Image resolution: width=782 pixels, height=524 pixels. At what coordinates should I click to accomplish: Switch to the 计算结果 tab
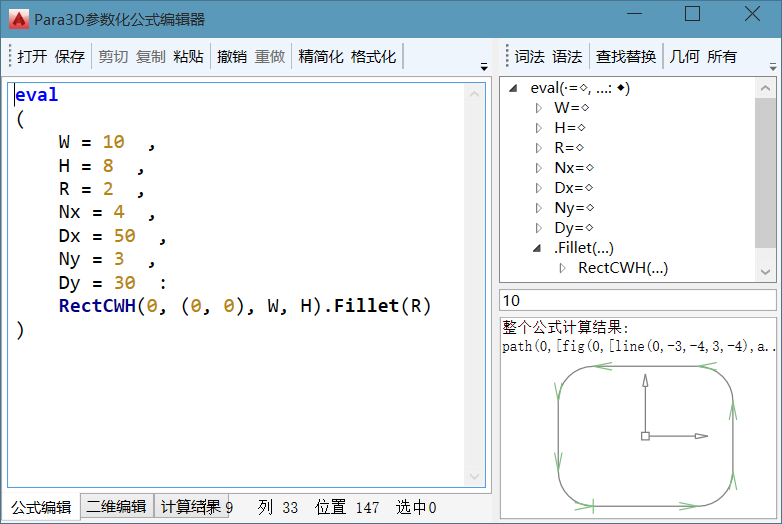[x=191, y=507]
